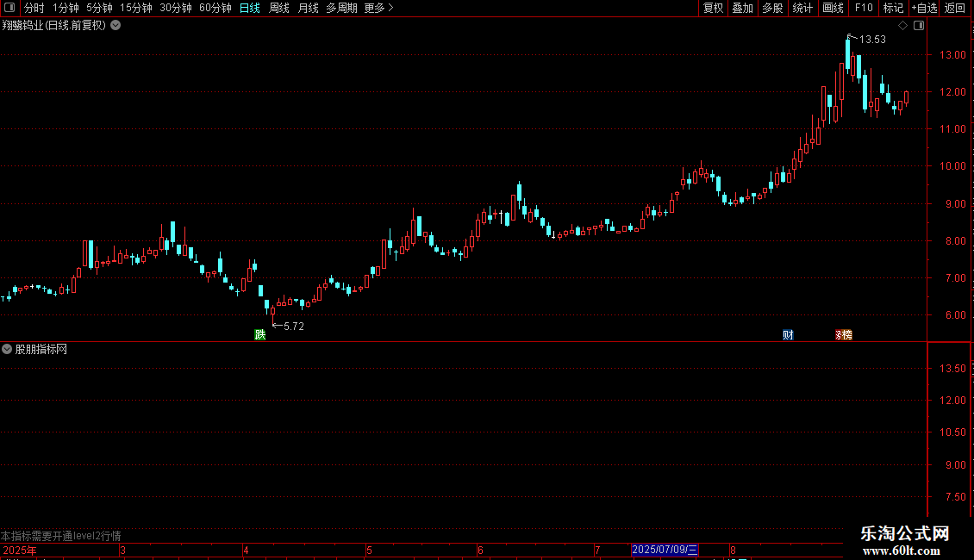Select the 1分钟 period tab
This screenshot has width=974, height=560.
point(66,8)
